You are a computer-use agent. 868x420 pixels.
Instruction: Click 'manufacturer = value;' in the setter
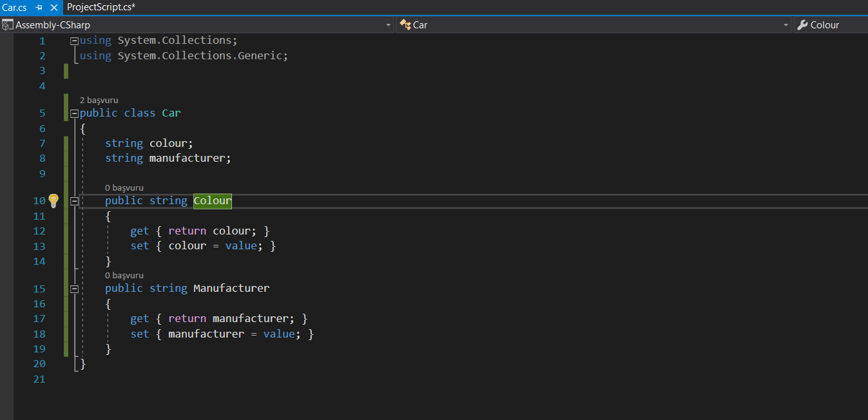(x=235, y=334)
